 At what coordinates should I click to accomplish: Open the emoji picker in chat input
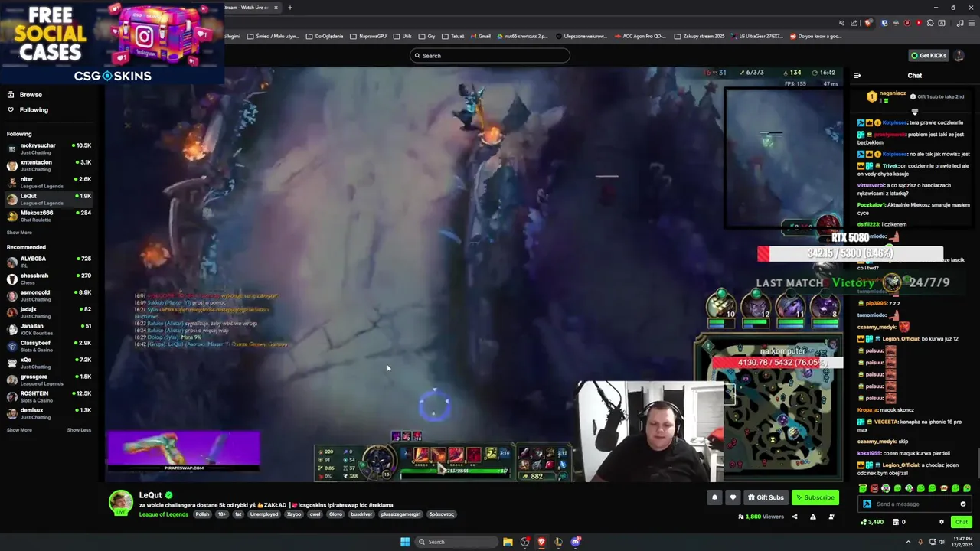point(962,504)
